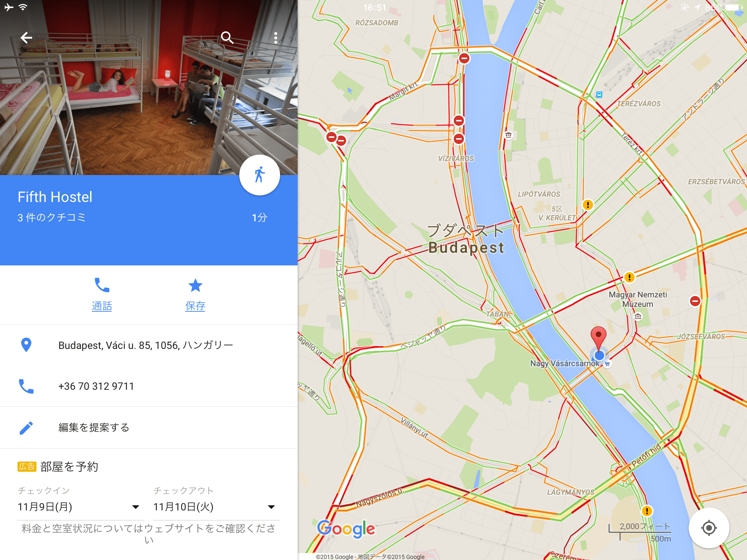Screen dimensions: 747x560
Task: Tap the back arrow on hostel photo
Action: click(26, 38)
